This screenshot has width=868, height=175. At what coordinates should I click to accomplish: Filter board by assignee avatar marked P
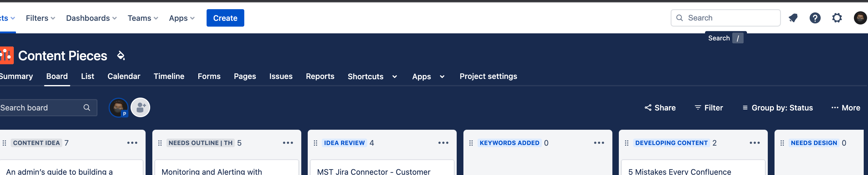pyautogui.click(x=119, y=108)
